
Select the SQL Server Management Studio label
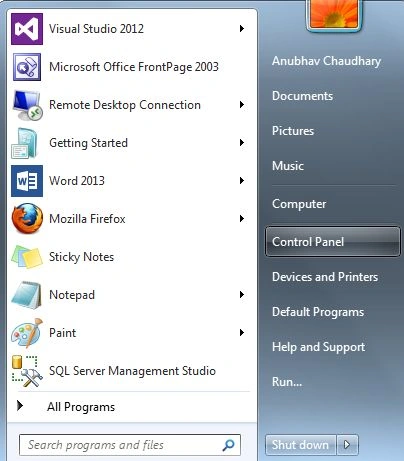coord(132,371)
